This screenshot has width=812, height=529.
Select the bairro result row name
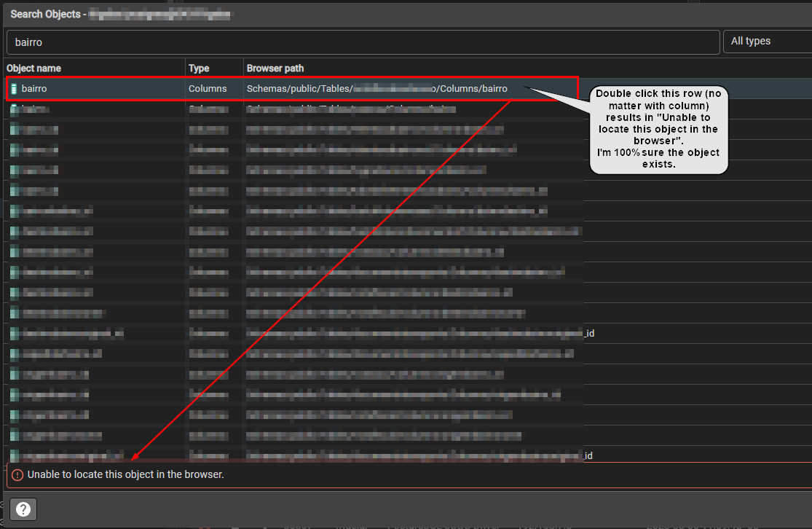[x=34, y=89]
